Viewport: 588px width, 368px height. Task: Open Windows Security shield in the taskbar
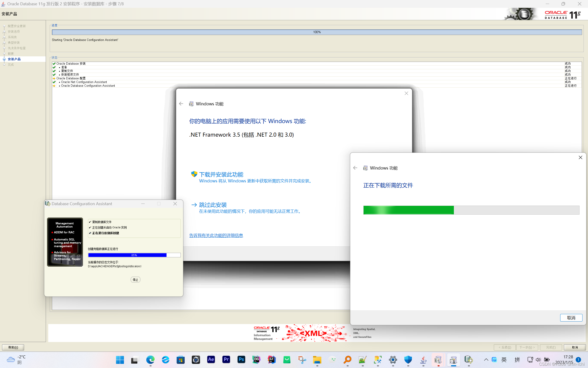point(408,359)
